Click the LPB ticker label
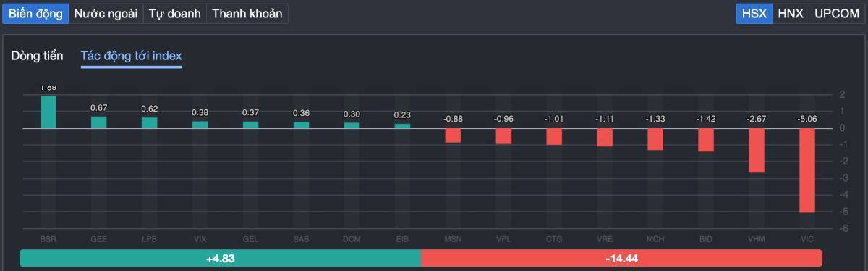This screenshot has height=271, width=868. click(x=150, y=238)
